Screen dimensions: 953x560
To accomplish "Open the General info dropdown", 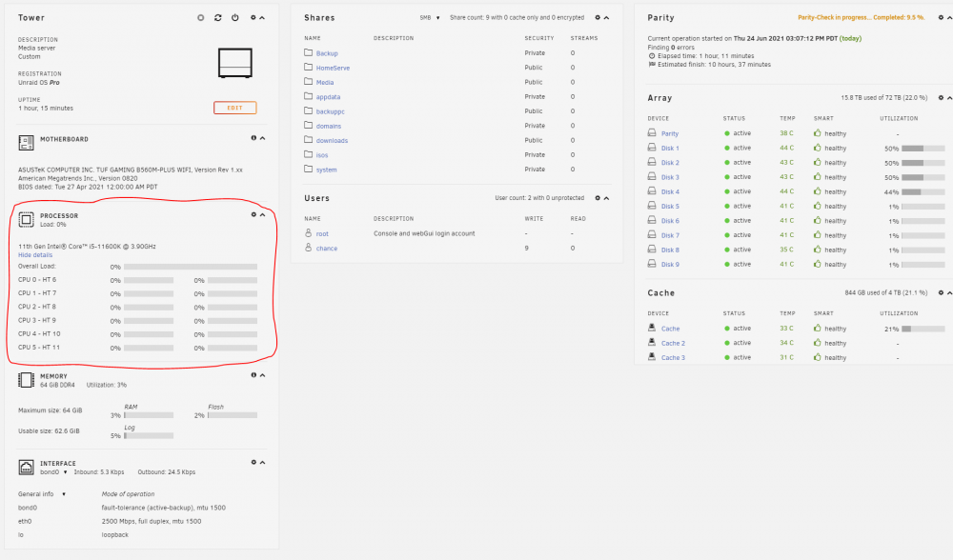I will click(42, 493).
